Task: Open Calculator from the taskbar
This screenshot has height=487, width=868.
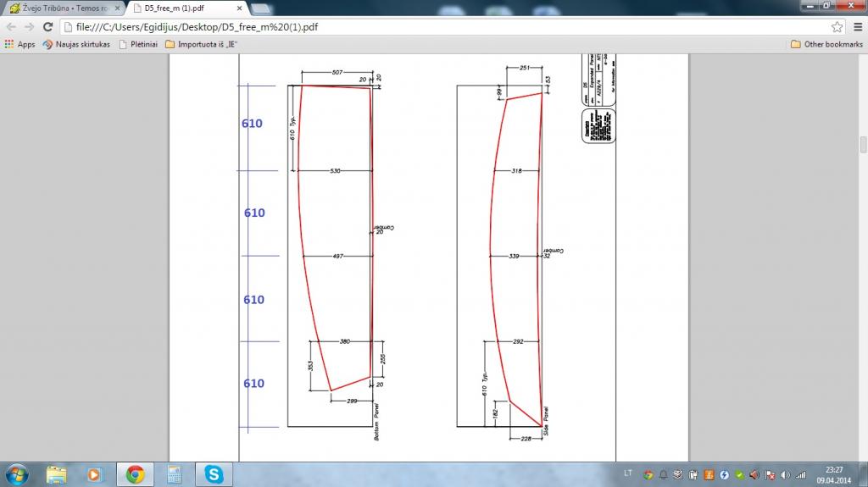Action: coord(175,474)
